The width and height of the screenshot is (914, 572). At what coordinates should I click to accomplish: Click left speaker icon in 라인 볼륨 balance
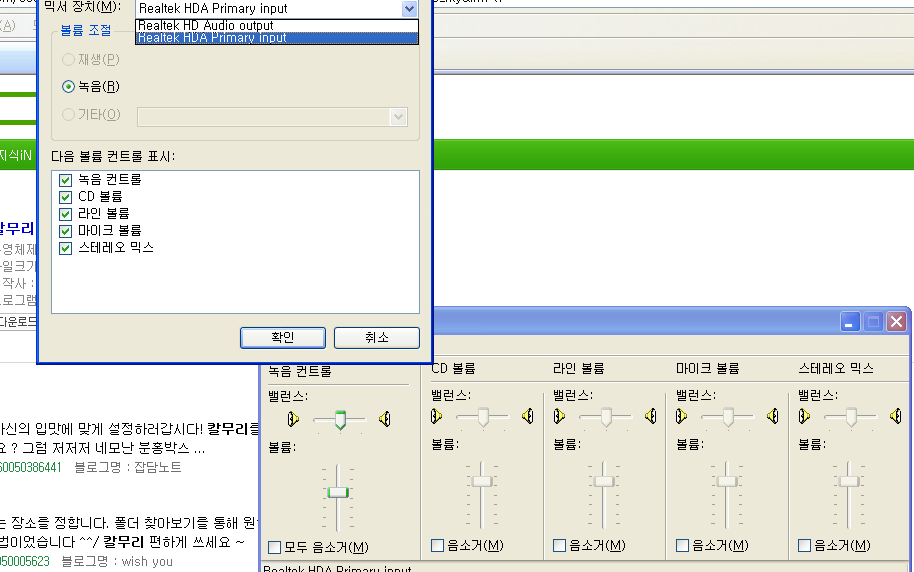pyautogui.click(x=559, y=416)
